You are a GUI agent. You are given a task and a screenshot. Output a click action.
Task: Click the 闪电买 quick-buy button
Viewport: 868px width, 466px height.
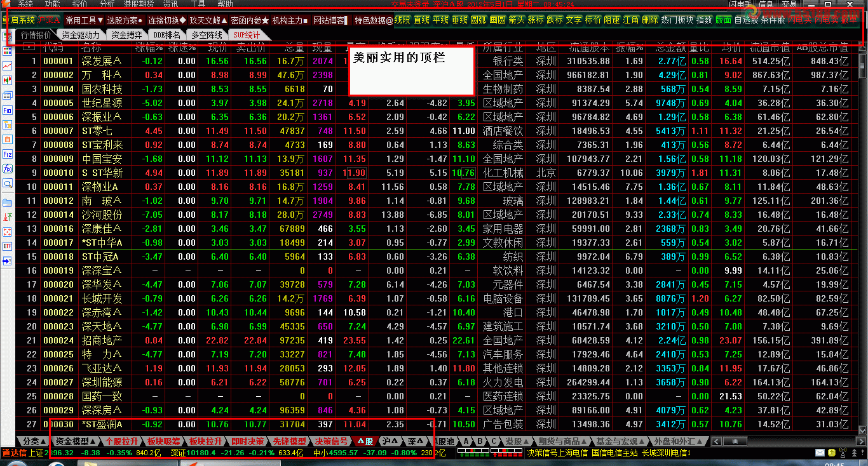(x=800, y=20)
